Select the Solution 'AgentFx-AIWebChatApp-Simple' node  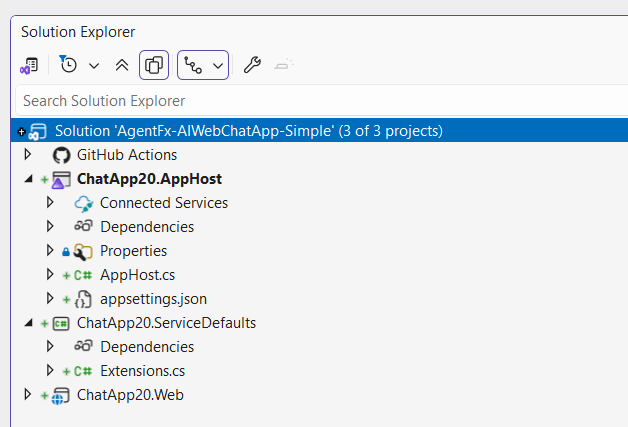[x=248, y=131]
